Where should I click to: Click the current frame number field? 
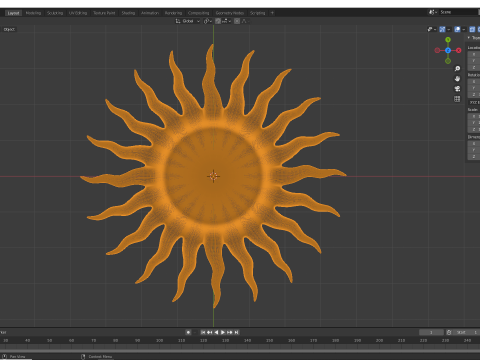(431, 332)
